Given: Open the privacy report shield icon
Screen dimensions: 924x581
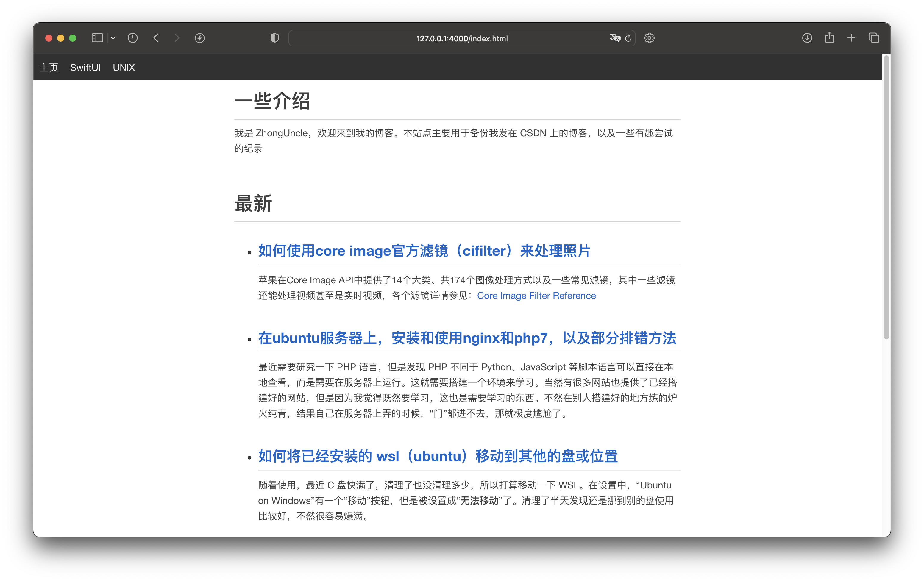Looking at the screenshot, I should [x=274, y=38].
